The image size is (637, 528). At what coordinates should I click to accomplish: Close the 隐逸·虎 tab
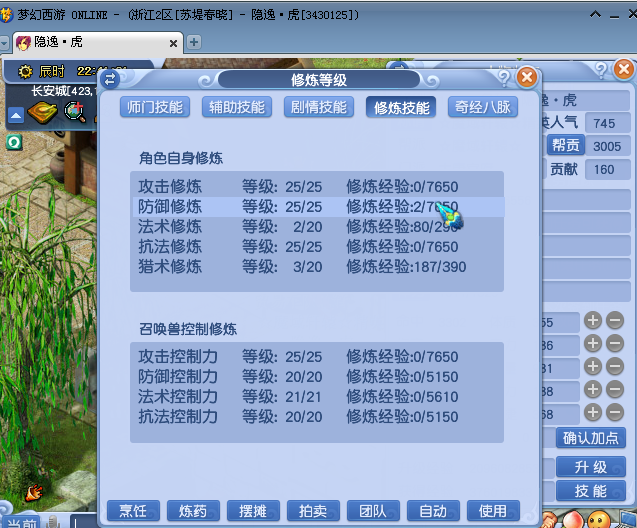pyautogui.click(x=173, y=43)
